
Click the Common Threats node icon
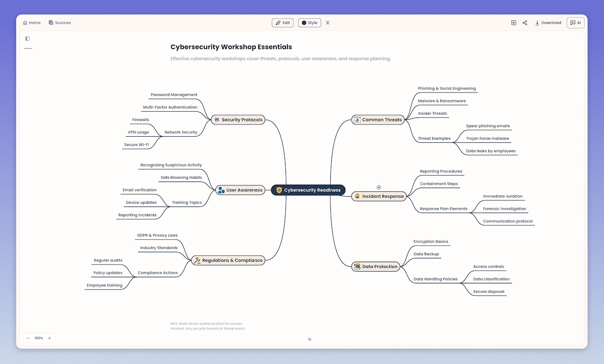pos(357,120)
